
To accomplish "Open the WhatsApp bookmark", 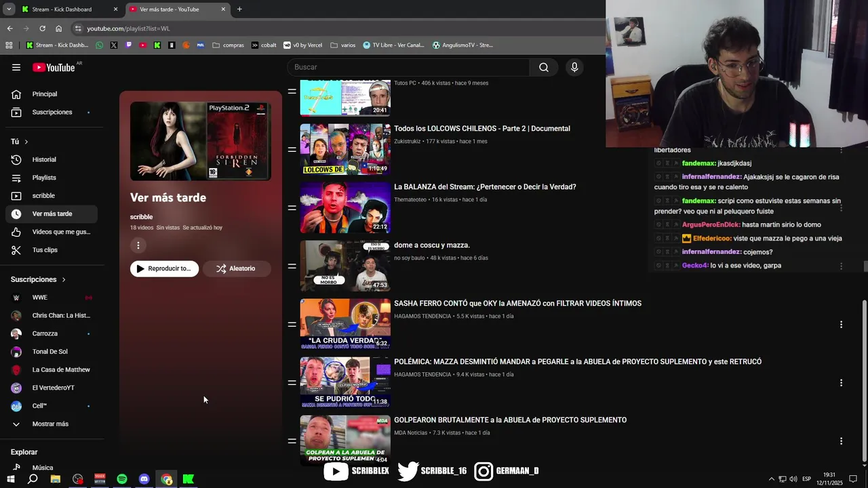I will (x=100, y=45).
